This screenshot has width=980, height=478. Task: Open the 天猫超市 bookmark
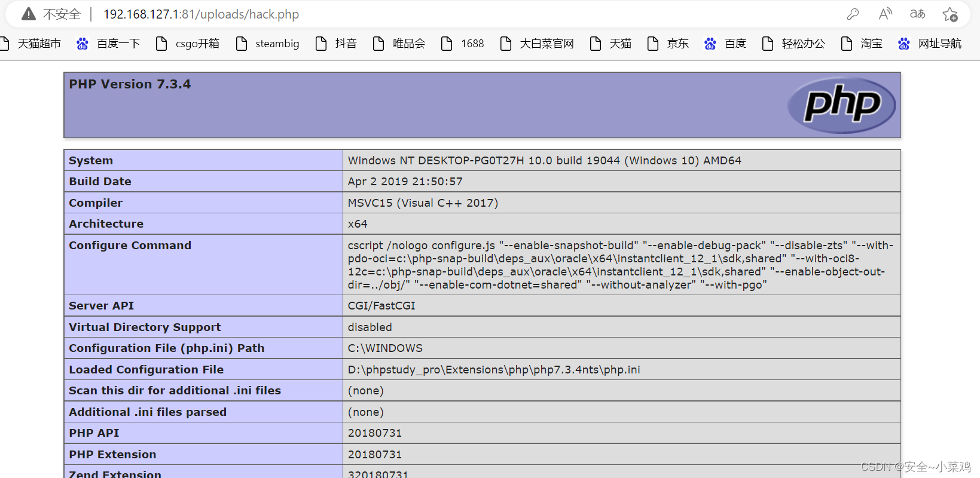pyautogui.click(x=39, y=44)
